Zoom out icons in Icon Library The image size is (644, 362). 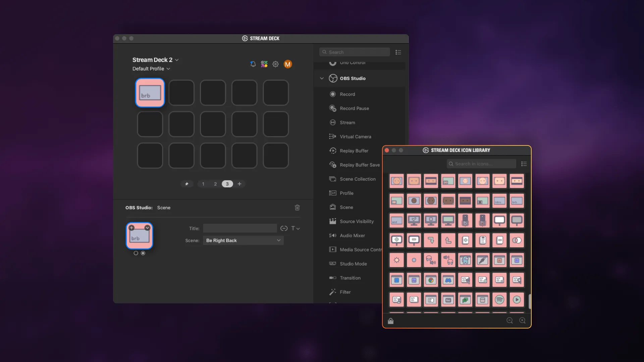click(x=509, y=320)
